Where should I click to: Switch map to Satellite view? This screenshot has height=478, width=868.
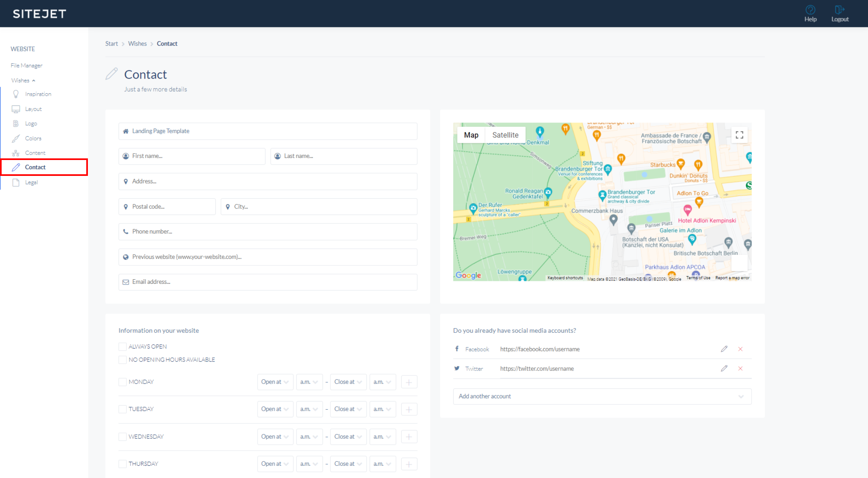505,135
